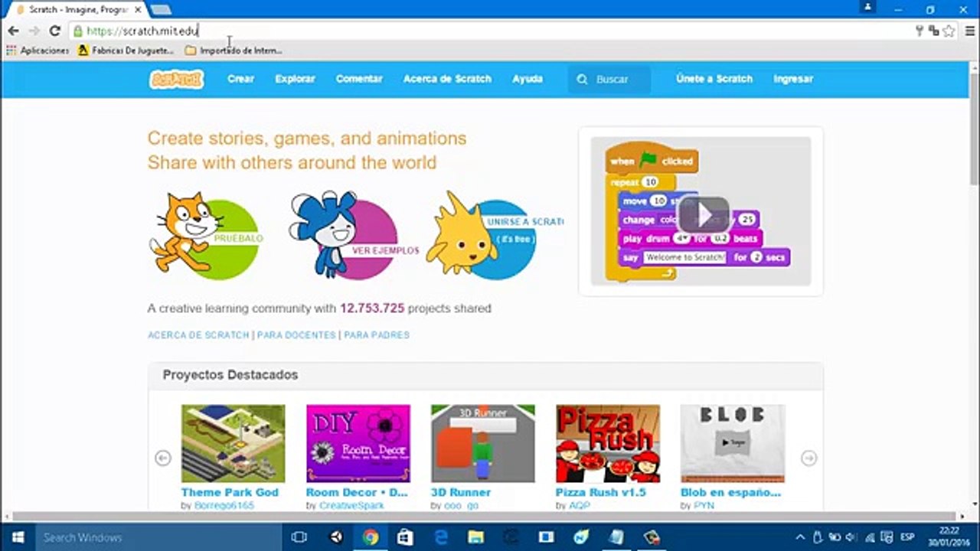Click the vertical page scrollbar
Viewport: 980px width, 551px height.
tap(975, 130)
